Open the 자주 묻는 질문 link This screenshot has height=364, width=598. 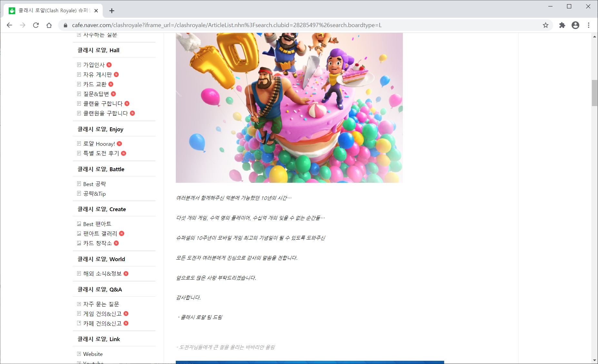101,304
